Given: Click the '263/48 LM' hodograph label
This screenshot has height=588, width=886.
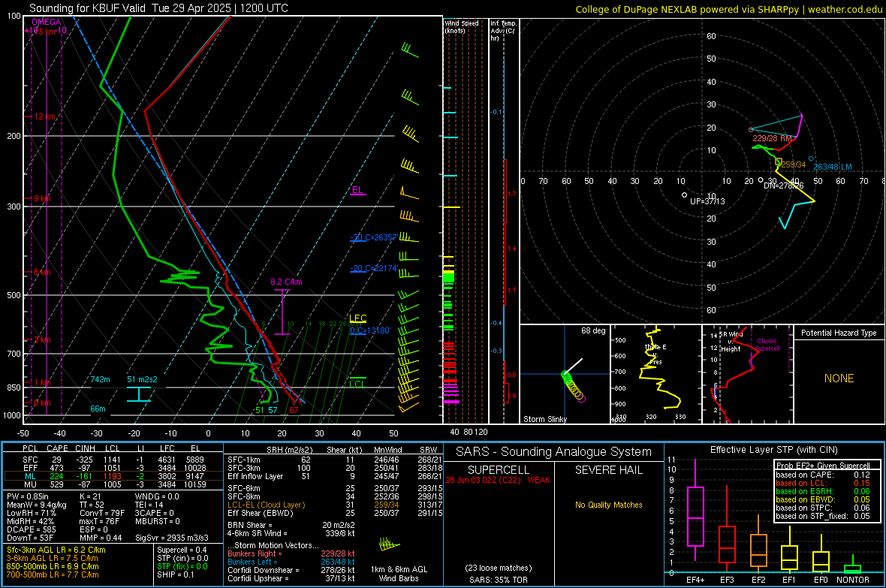Looking at the screenshot, I should coord(833,167).
